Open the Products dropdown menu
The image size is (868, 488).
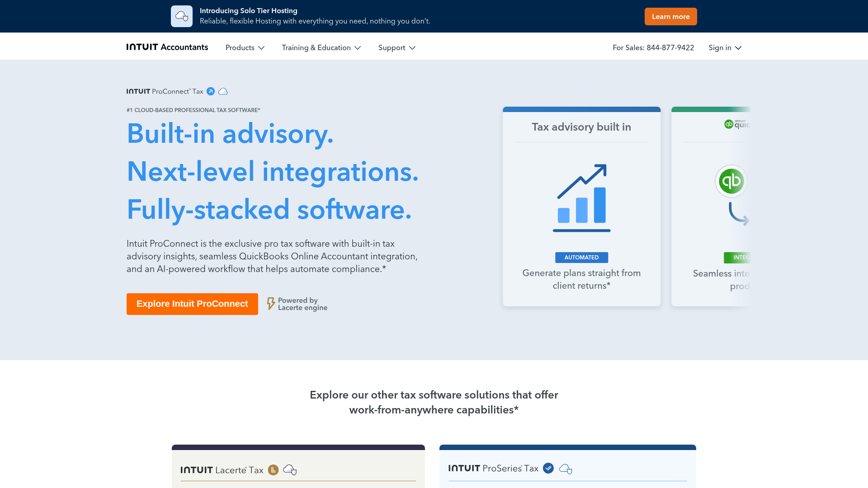245,47
